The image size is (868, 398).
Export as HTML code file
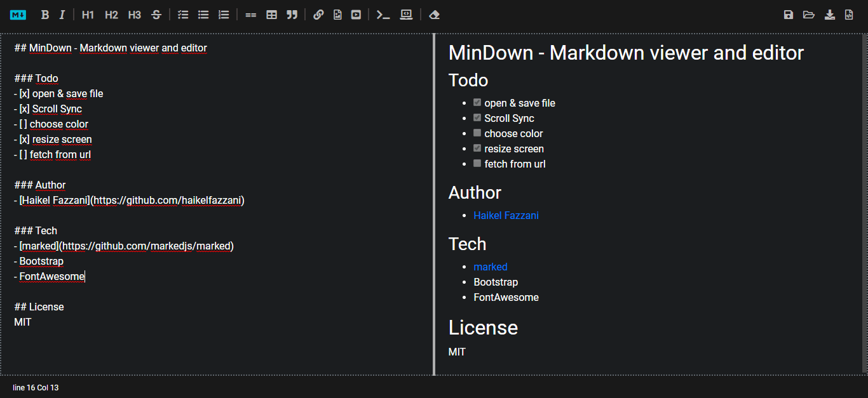click(849, 15)
